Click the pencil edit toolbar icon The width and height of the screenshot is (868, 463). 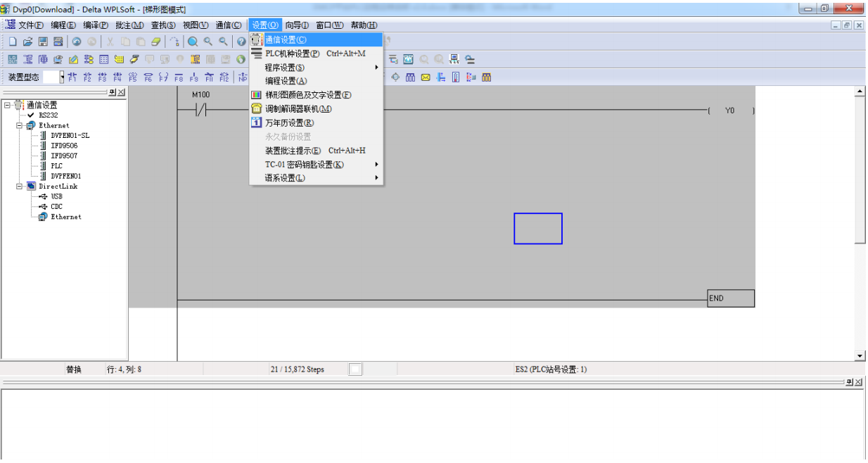[x=73, y=59]
